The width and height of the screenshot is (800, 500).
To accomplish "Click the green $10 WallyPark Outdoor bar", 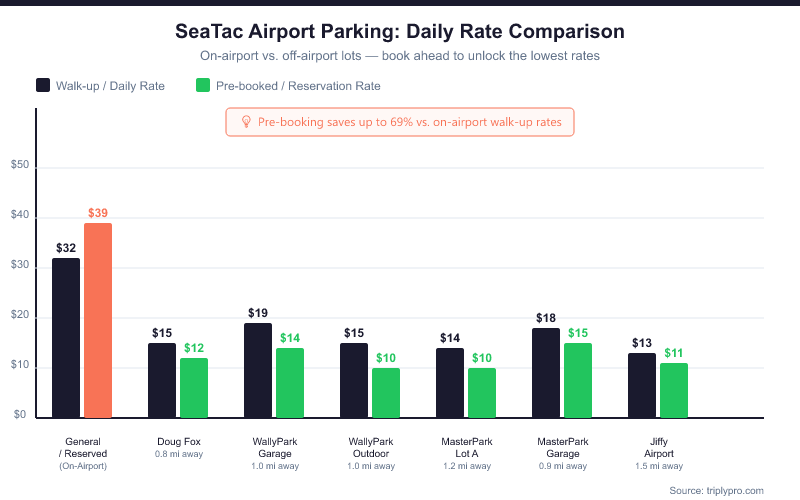I will (x=386, y=392).
